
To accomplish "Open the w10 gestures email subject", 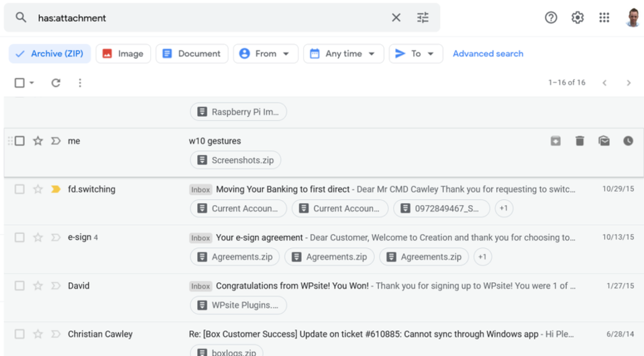I will [x=215, y=141].
